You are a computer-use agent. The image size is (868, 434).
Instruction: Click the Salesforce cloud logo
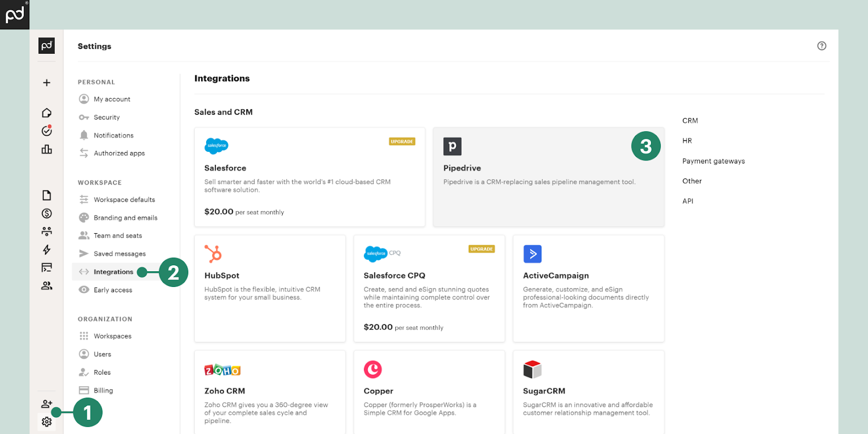[x=216, y=145]
